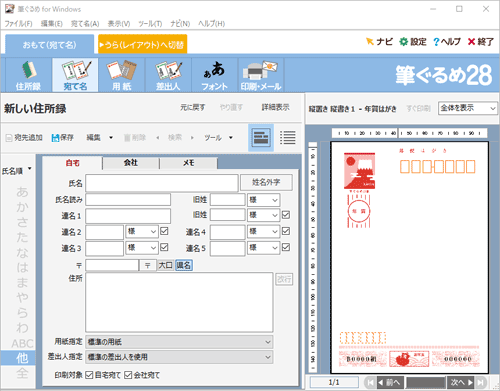The width and height of the screenshot is (500, 391).
Task: Switch to the 会社 tab
Action: coord(131,163)
